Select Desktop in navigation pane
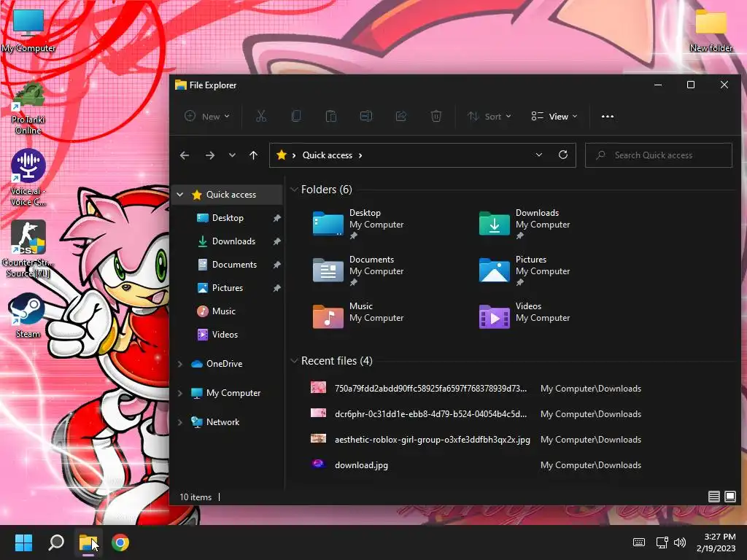The width and height of the screenshot is (747, 560). click(228, 217)
